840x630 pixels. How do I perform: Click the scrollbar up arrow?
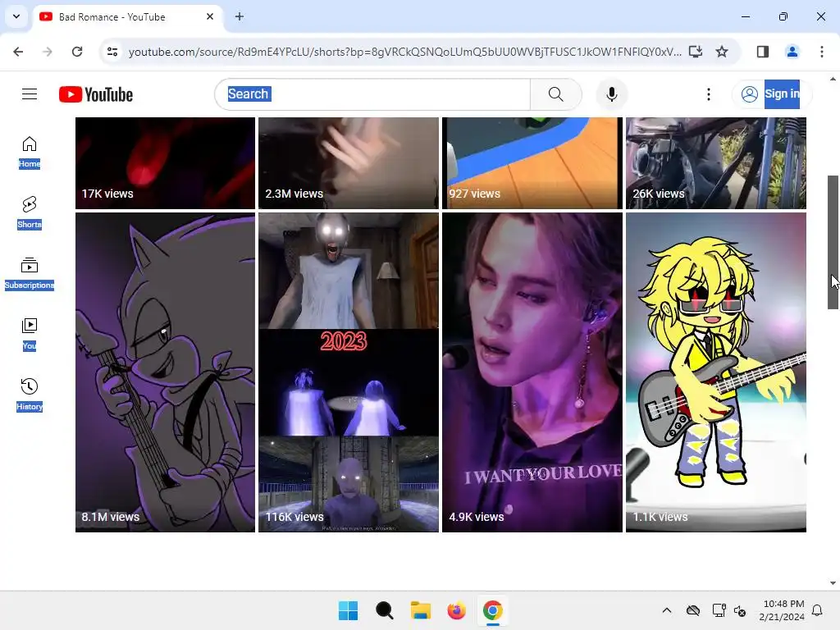click(833, 79)
